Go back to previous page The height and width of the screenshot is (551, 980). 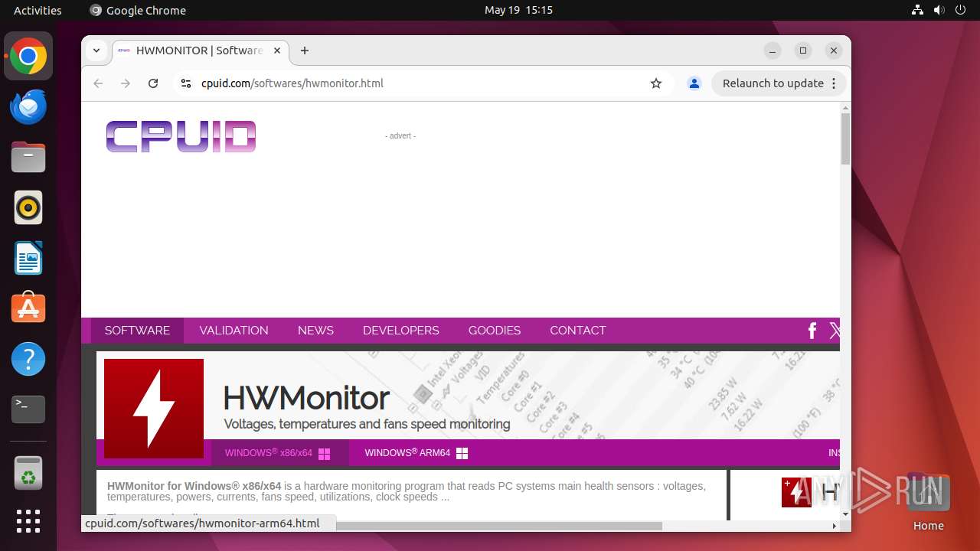pyautogui.click(x=98, y=83)
